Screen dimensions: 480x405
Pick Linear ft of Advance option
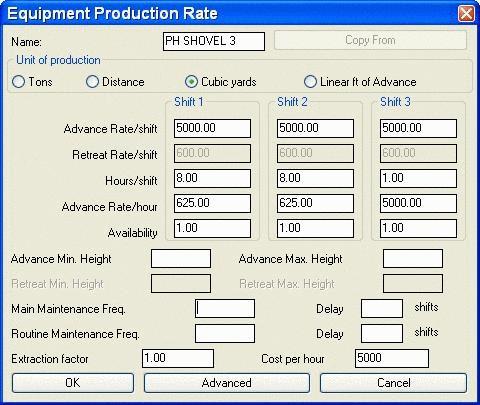[x=360, y=82]
